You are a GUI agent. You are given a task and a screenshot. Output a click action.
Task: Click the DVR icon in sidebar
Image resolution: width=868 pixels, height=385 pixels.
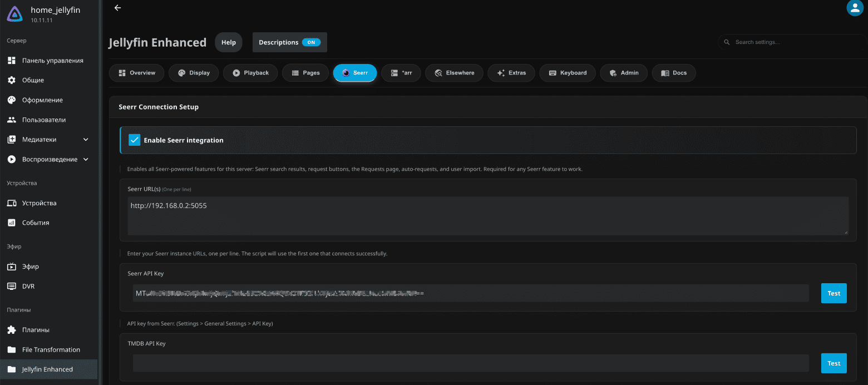point(12,286)
